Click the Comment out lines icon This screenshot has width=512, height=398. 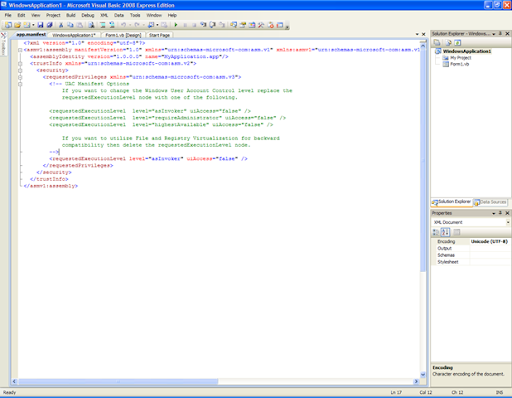click(103, 25)
